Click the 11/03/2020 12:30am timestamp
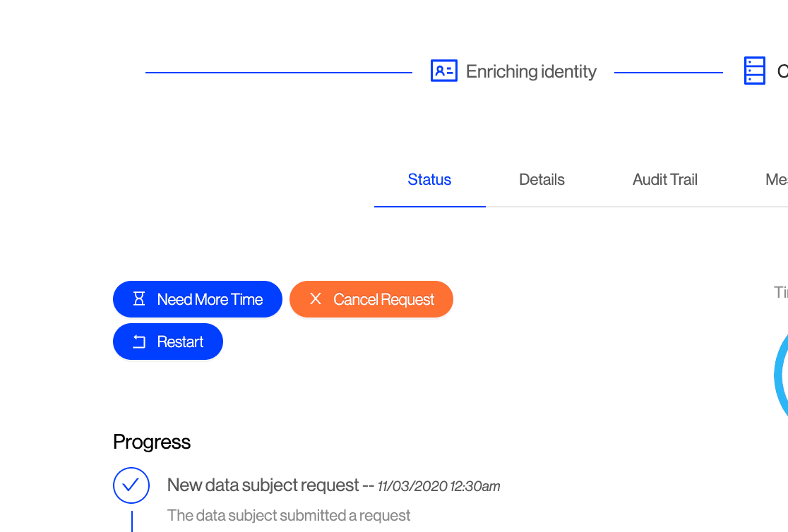This screenshot has width=788, height=532. pyautogui.click(x=438, y=486)
